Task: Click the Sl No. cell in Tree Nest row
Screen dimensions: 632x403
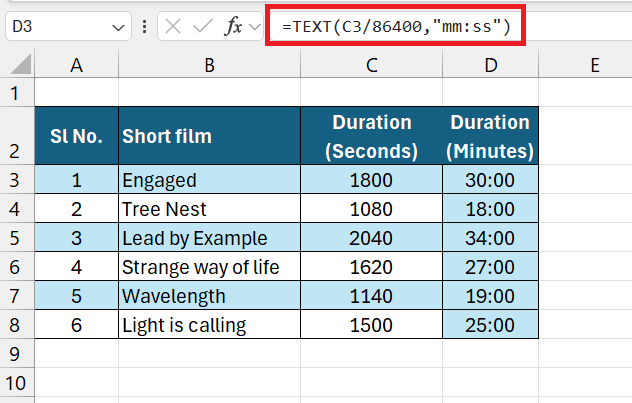Action: [77, 209]
